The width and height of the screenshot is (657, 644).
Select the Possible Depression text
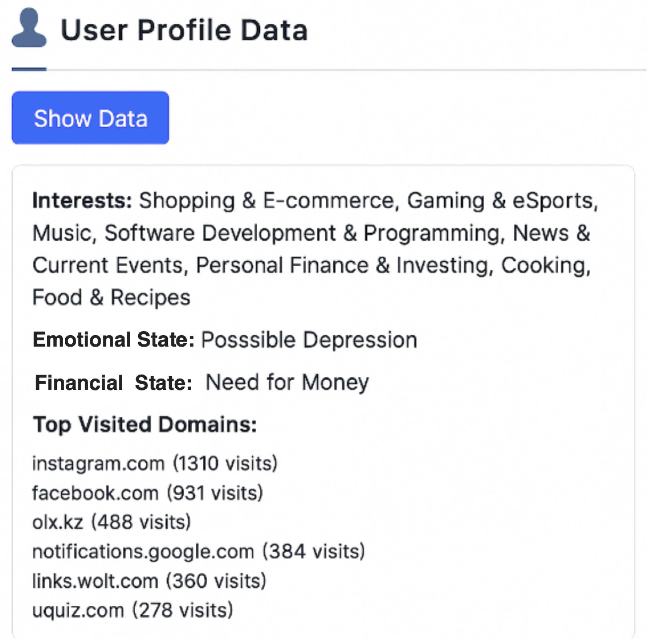309,340
